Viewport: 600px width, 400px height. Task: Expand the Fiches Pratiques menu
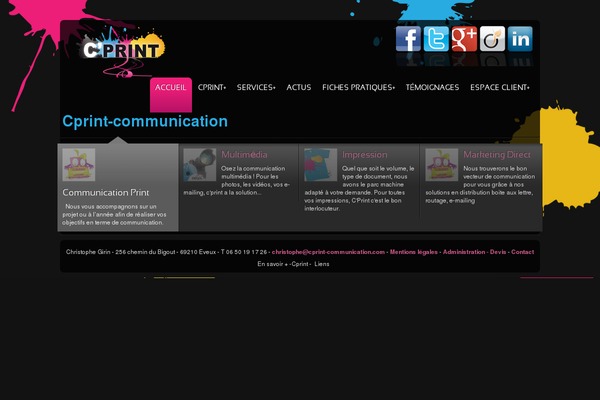click(359, 88)
